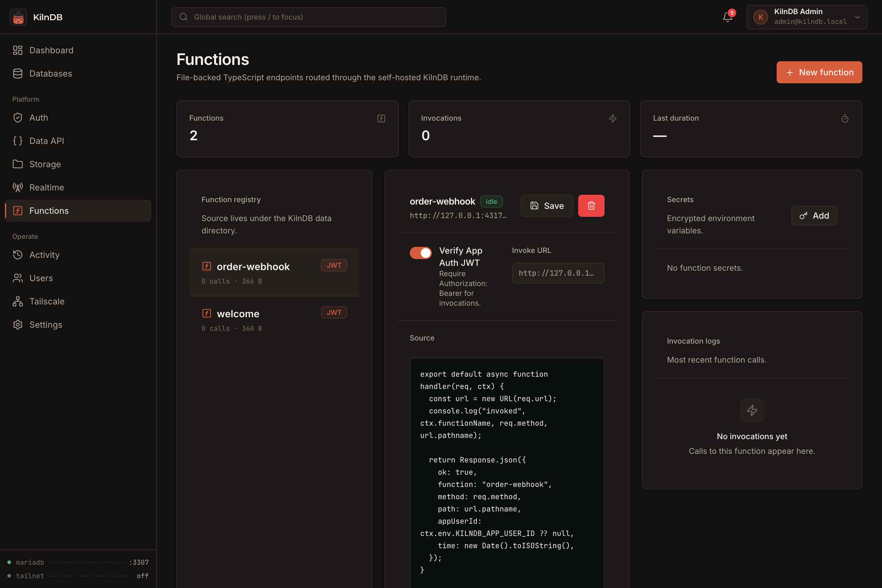Image resolution: width=882 pixels, height=588 pixels.
Task: Click the idle status badge
Action: [x=491, y=202]
